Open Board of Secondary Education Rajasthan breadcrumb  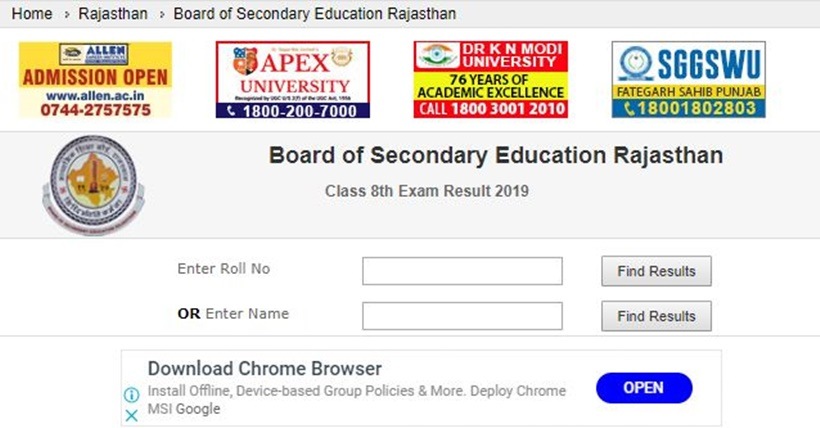[315, 14]
